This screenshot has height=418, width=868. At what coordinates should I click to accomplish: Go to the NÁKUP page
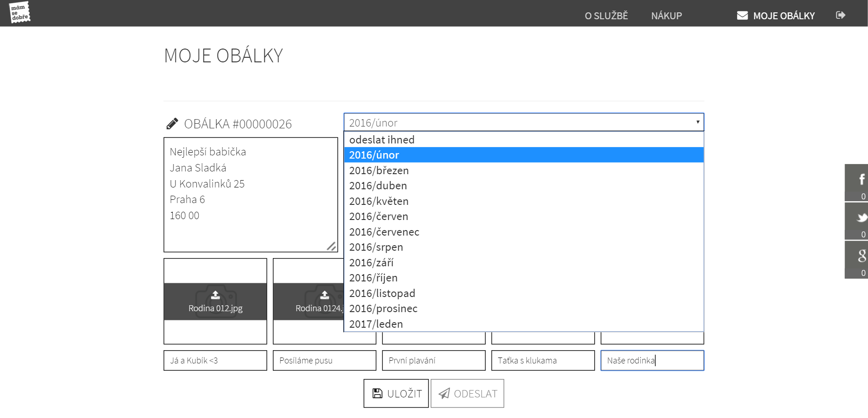[666, 16]
